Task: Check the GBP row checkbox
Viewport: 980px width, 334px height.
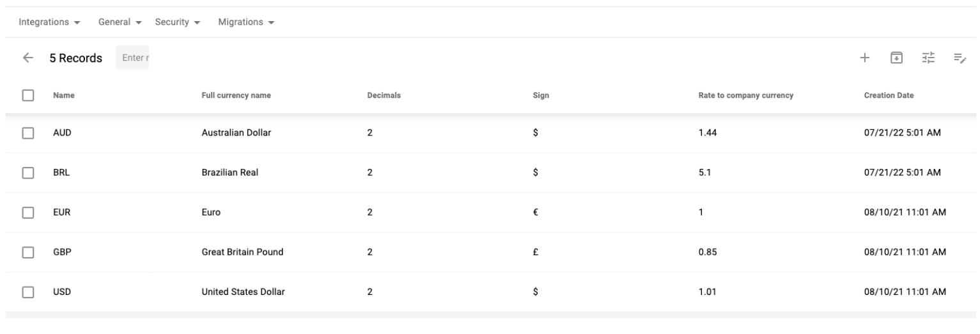Action: point(27,252)
